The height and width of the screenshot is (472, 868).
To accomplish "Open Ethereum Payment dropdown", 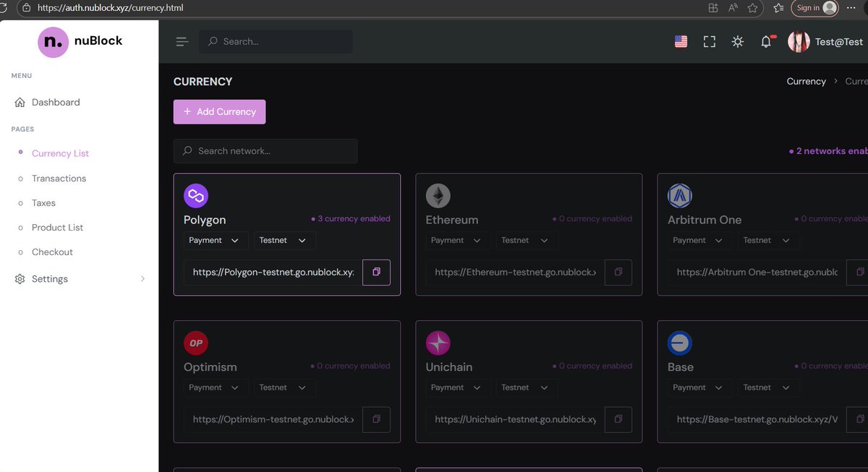I will coord(458,241).
